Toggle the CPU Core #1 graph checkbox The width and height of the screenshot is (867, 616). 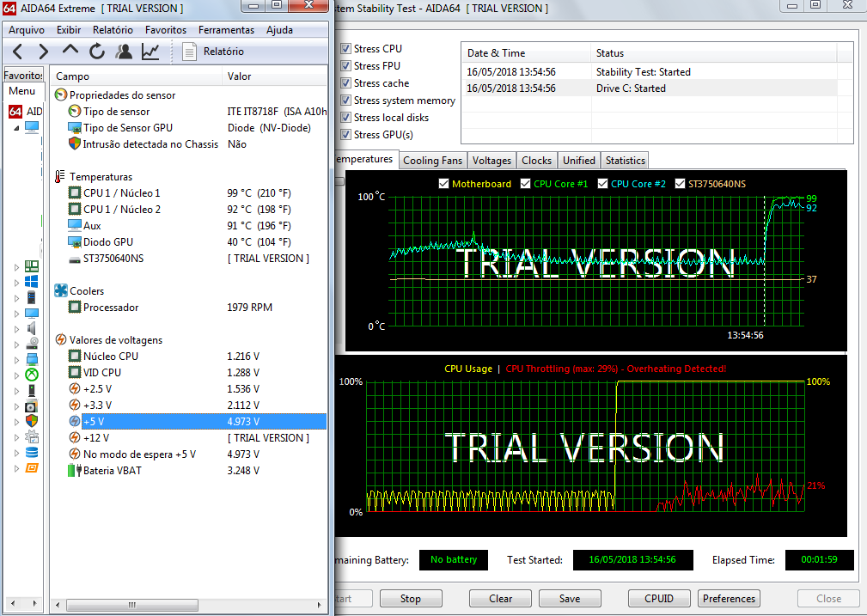525,184
